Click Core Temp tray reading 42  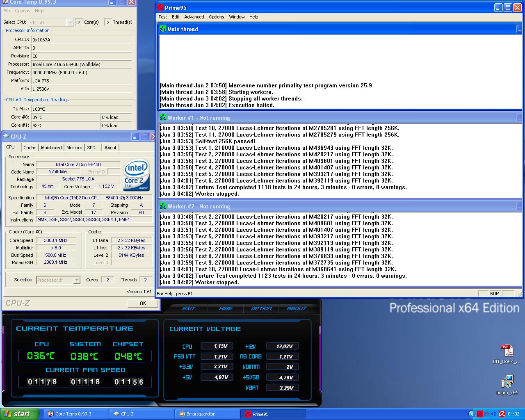pos(493,414)
